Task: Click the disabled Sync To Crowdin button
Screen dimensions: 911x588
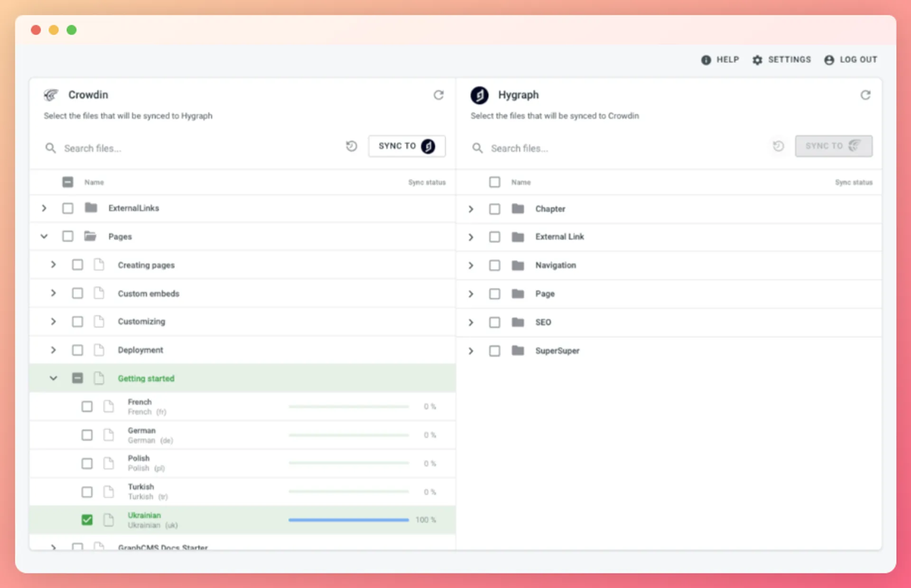Action: (x=834, y=146)
